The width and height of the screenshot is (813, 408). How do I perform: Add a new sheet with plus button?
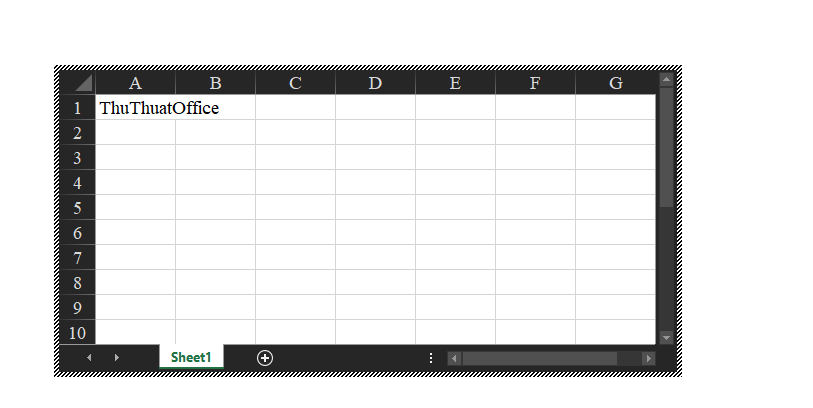(x=265, y=358)
